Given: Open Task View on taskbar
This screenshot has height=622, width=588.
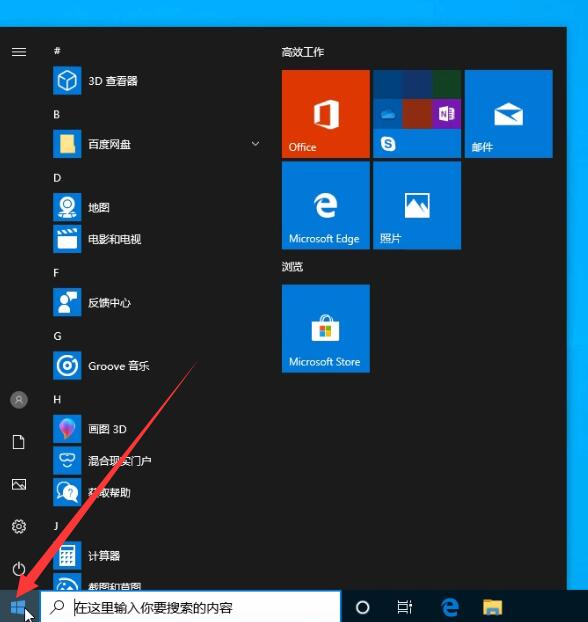Looking at the screenshot, I should click(x=405, y=607).
